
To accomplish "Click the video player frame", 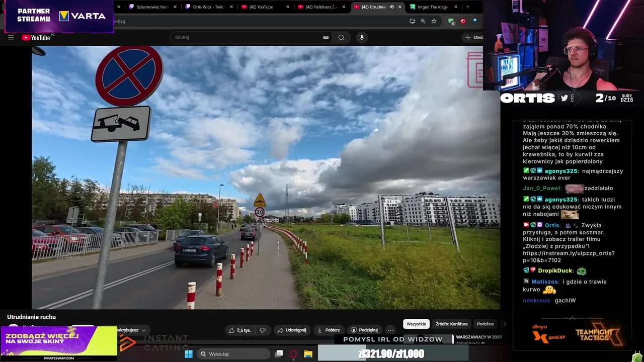I will [266, 177].
